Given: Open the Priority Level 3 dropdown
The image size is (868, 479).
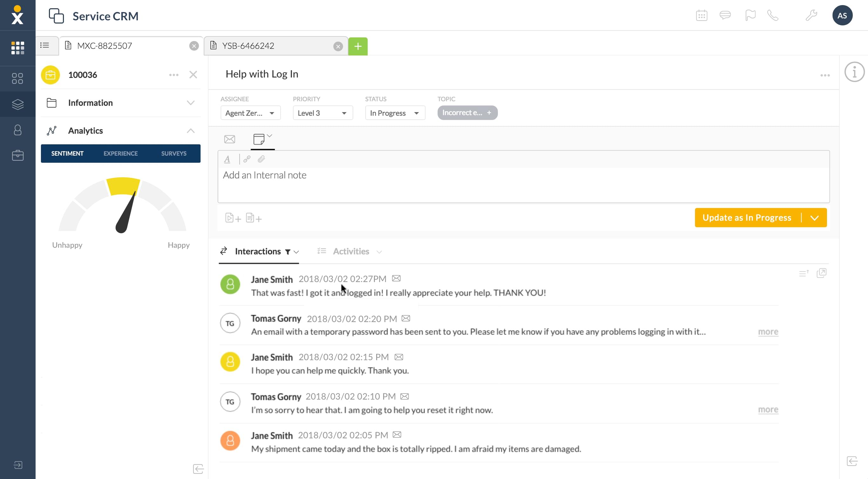Looking at the screenshot, I should [x=322, y=113].
